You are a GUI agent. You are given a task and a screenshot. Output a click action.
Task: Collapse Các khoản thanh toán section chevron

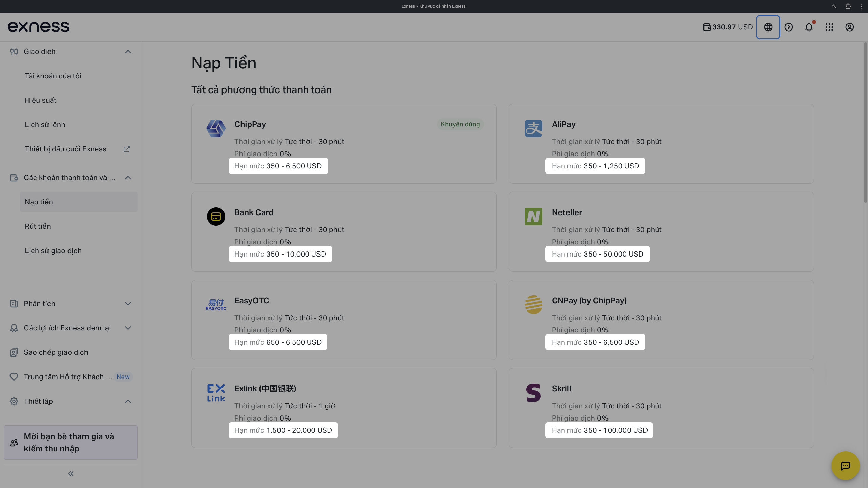click(128, 178)
